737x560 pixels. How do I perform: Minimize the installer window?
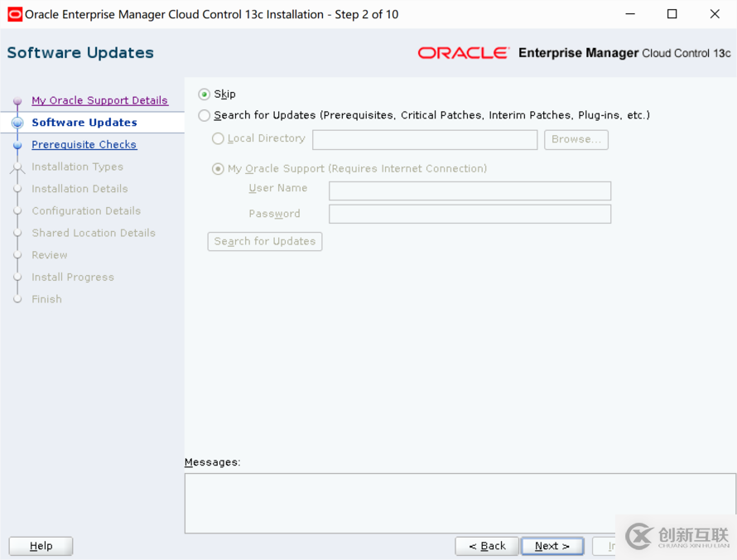pos(630,14)
